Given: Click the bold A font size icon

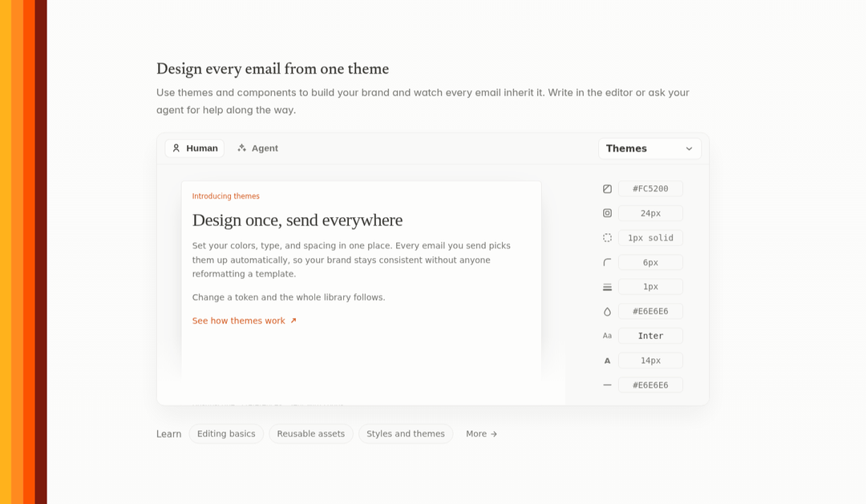Looking at the screenshot, I should pos(607,361).
